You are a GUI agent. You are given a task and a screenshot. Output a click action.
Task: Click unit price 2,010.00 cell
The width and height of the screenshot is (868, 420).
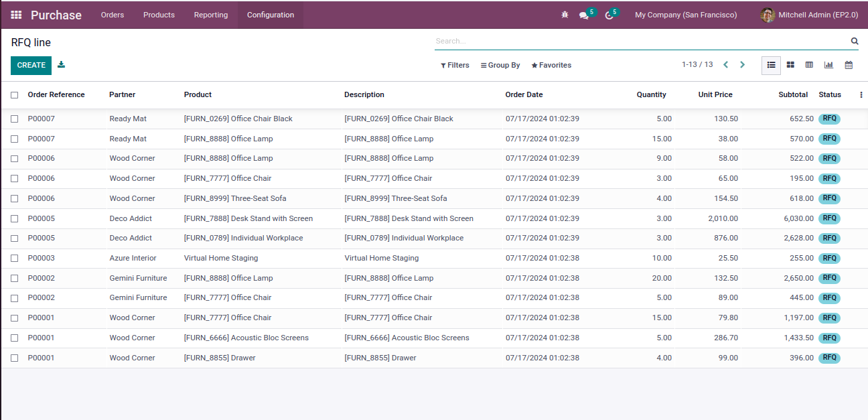pyautogui.click(x=723, y=218)
